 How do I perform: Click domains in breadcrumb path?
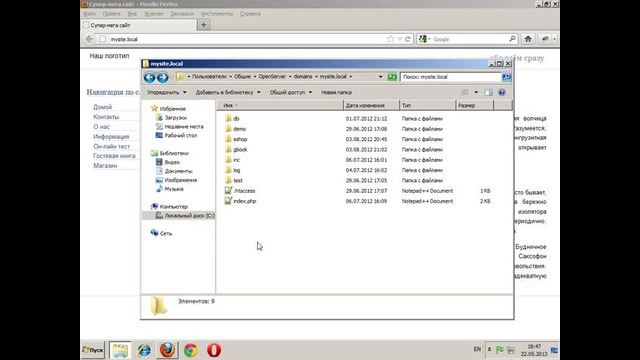(x=303, y=76)
